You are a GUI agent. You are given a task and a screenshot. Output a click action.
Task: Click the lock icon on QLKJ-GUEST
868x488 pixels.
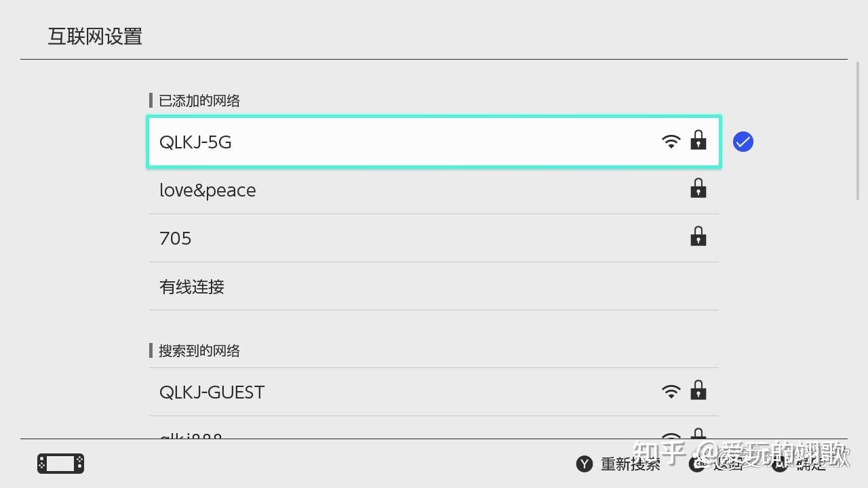698,391
